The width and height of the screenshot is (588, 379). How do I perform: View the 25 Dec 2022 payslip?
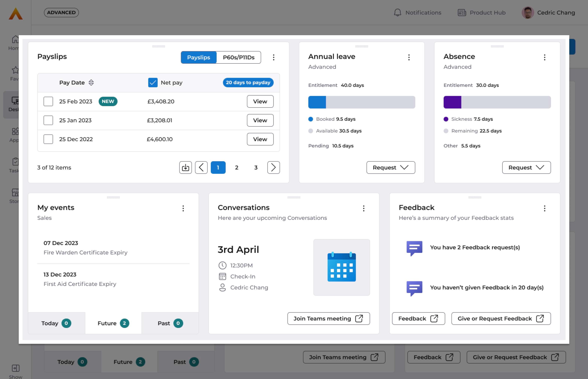click(x=260, y=139)
